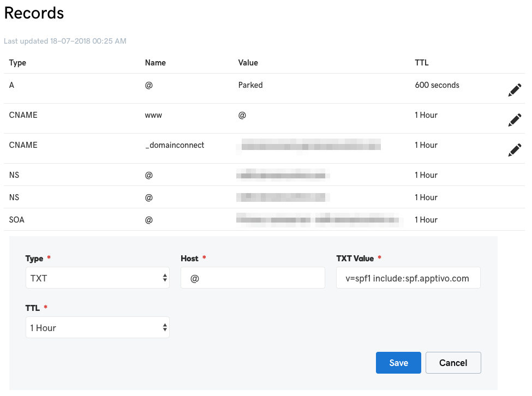Click the Type column header
532x396 pixels.
coord(17,63)
